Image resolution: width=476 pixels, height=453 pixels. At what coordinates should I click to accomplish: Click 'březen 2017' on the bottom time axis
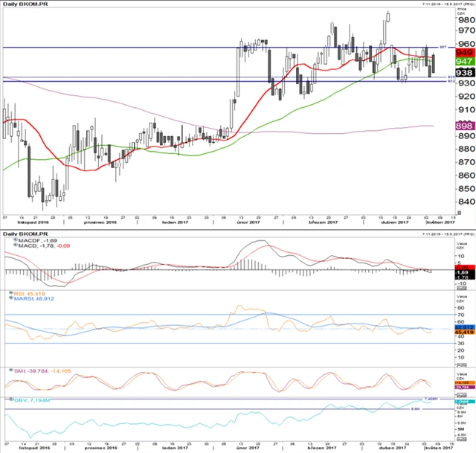coord(322,451)
